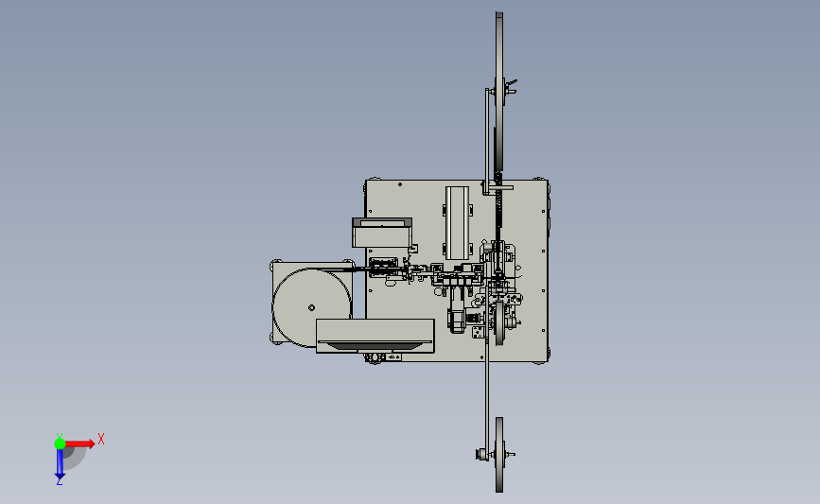Select the round disc in the left-hand unit
Screen dimensions: 820x504
click(312, 308)
